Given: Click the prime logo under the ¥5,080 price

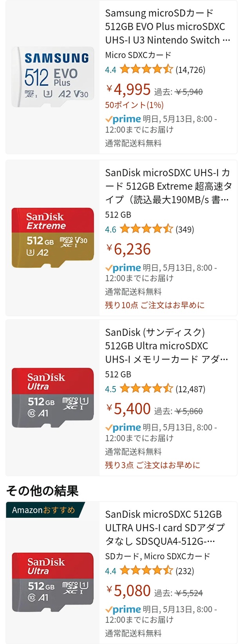Looking at the screenshot, I should pyautogui.click(x=123, y=610).
